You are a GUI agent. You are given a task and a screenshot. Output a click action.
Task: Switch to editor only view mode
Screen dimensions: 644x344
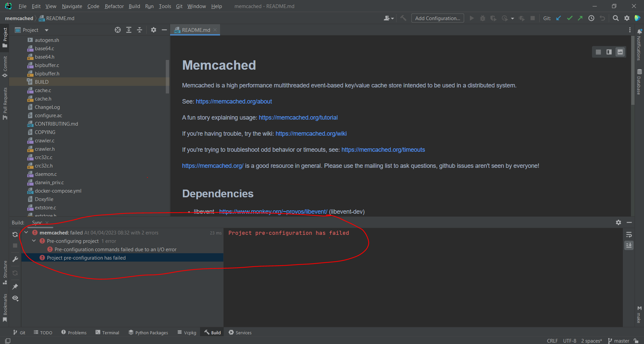pos(598,52)
